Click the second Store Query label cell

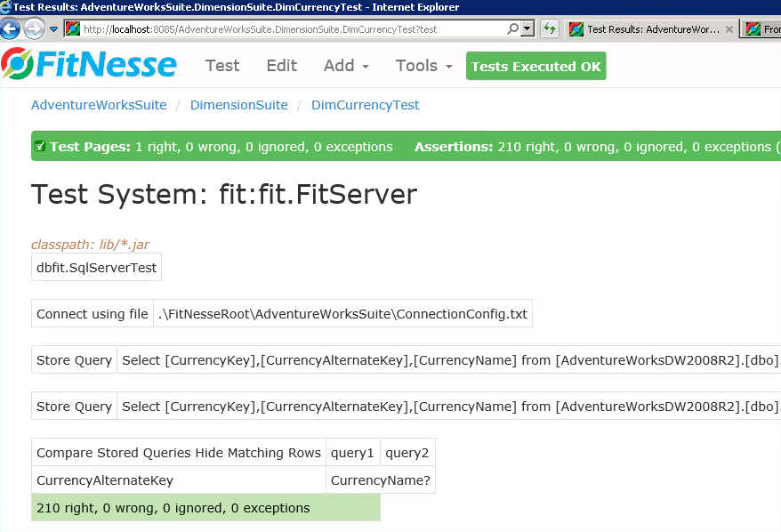click(x=74, y=407)
